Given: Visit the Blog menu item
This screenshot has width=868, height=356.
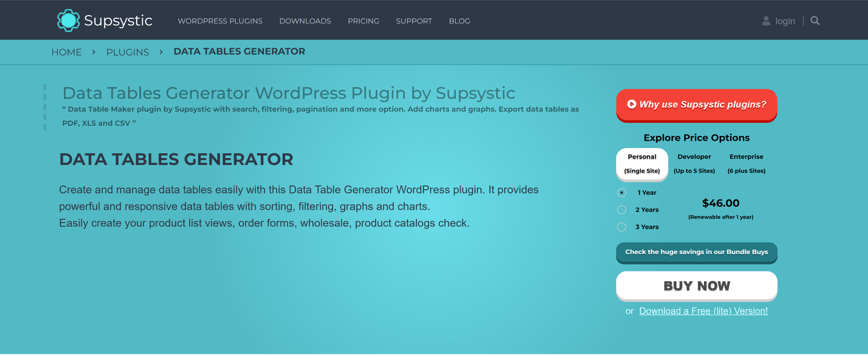Looking at the screenshot, I should click(459, 21).
